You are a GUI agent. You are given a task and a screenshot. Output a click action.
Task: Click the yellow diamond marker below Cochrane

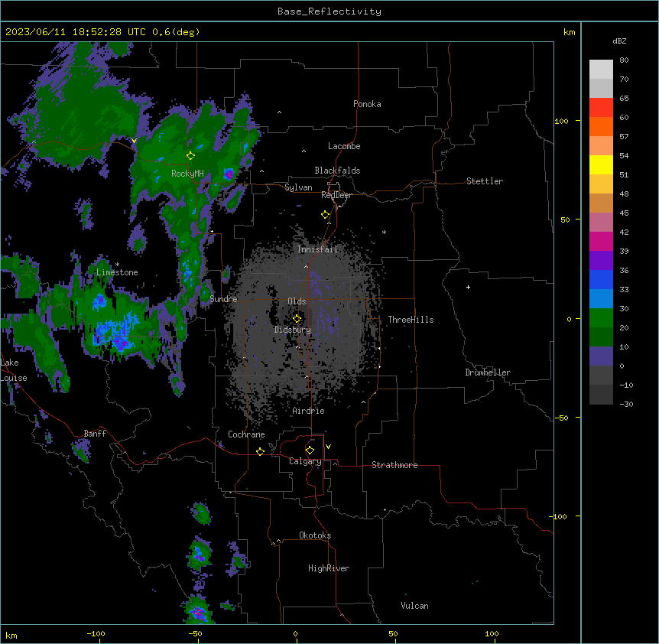point(260,451)
